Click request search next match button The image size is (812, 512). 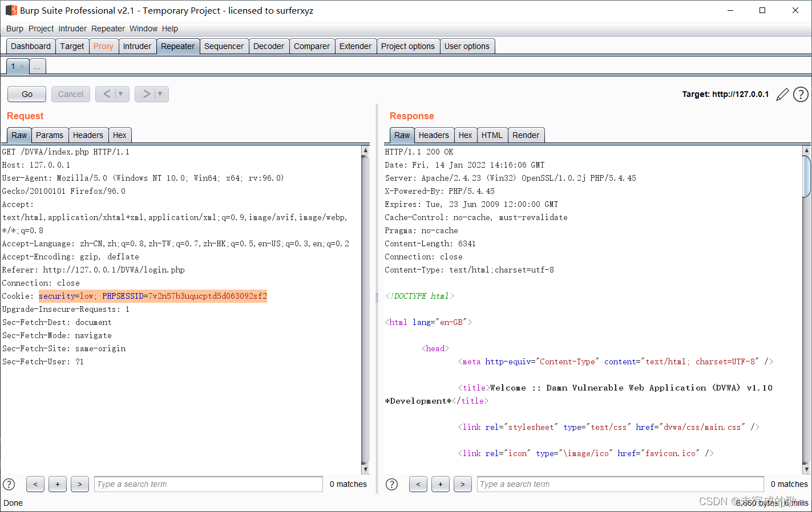(80, 484)
